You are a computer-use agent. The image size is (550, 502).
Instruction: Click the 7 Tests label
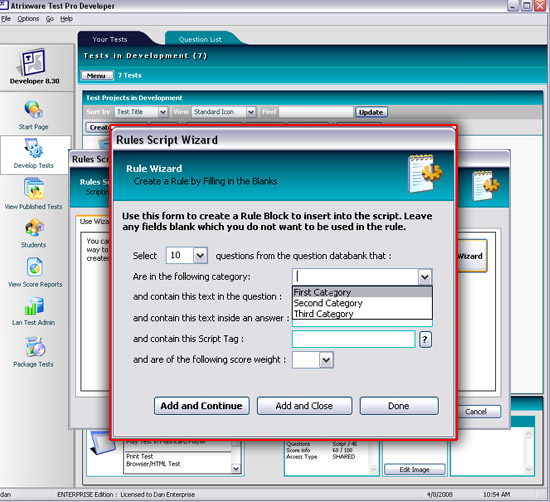point(130,75)
